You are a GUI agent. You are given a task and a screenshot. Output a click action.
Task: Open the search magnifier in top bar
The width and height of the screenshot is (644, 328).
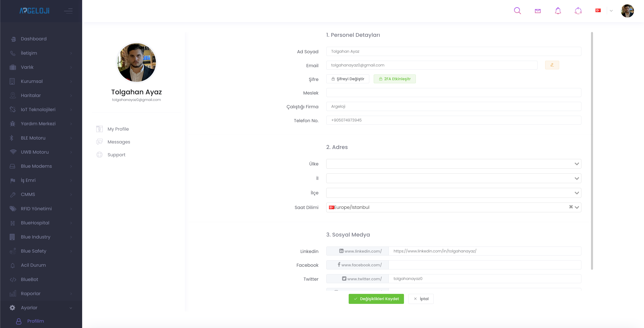click(x=517, y=11)
